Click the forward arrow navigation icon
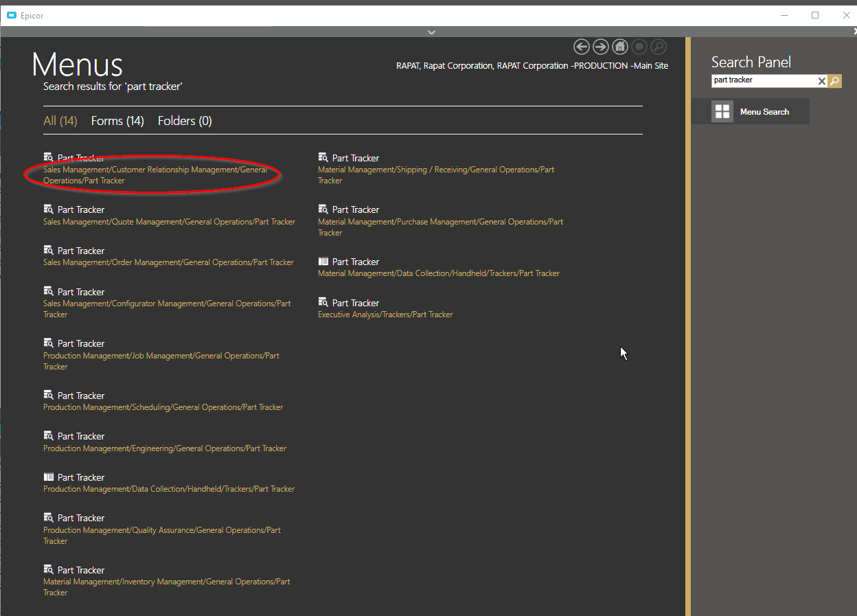Viewport: 857px width, 616px height. pyautogui.click(x=601, y=47)
